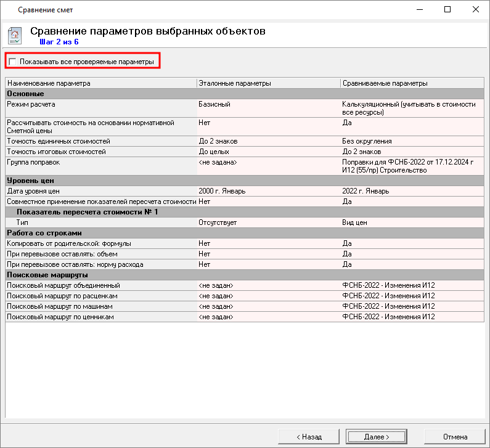The width and height of the screenshot is (490, 448).
Task: Maximize the 'Сравнение смет' window
Action: [x=447, y=10]
